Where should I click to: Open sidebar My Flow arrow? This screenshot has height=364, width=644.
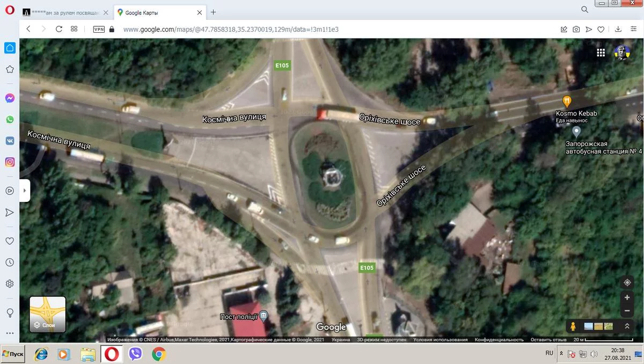(x=10, y=213)
